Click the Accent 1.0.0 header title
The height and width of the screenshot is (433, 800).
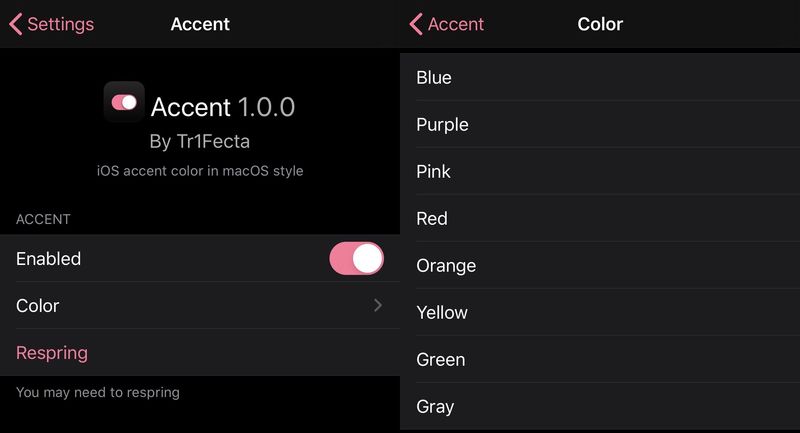[223, 107]
